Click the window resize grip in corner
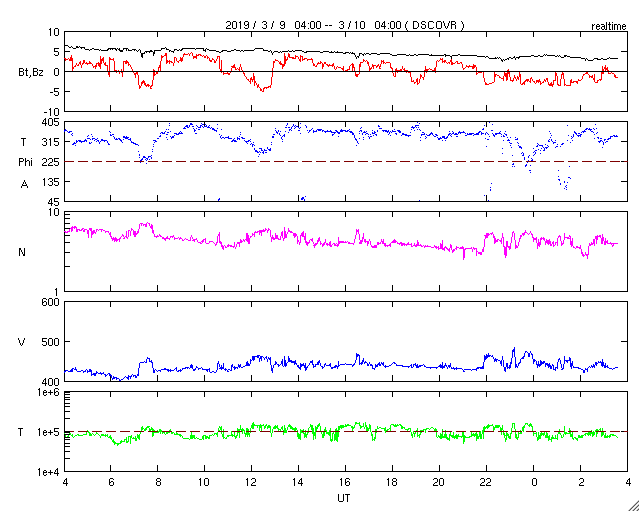Screen dimensions: 640x512 pos(634,506)
